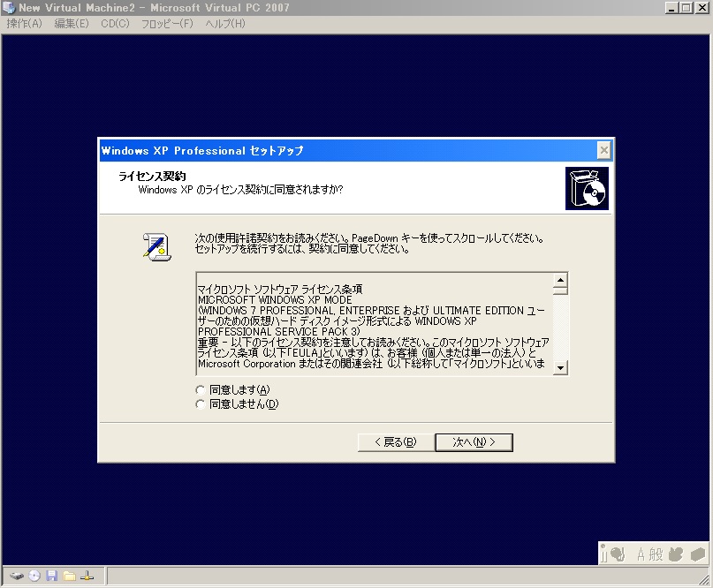The width and height of the screenshot is (713, 588).
Task: Close the Virtual PC window
Action: [x=702, y=8]
